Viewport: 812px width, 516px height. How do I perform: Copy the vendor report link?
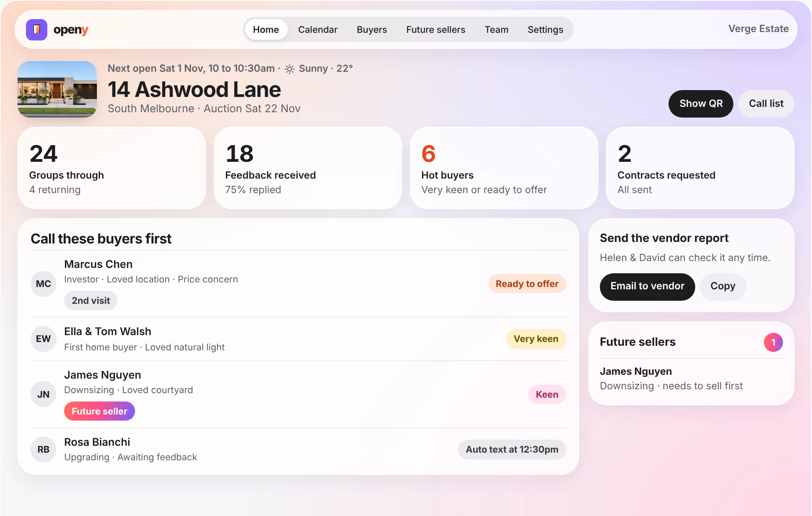coord(723,287)
